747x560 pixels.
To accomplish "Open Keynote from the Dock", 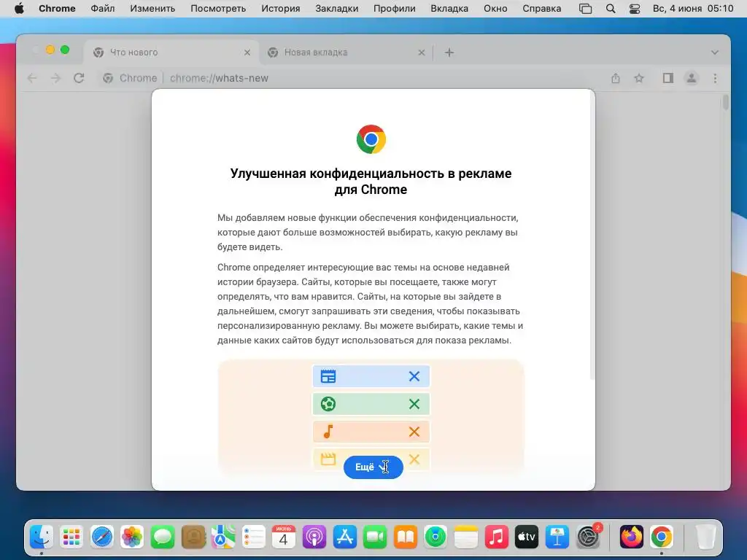I will click(x=557, y=537).
